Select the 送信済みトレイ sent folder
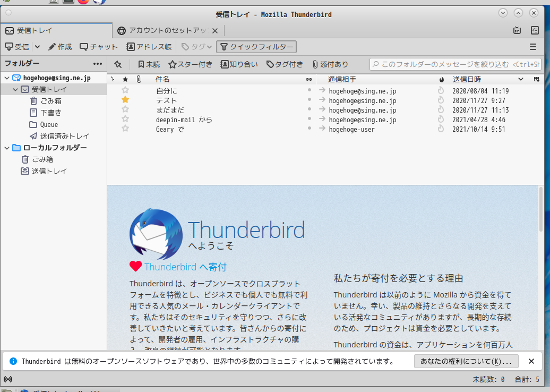Image resolution: width=550 pixels, height=392 pixels. pos(59,136)
